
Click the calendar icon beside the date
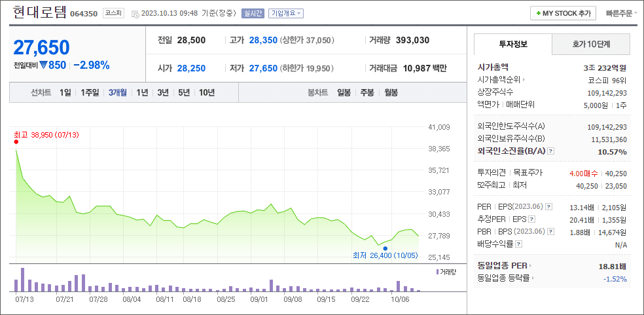pos(135,14)
